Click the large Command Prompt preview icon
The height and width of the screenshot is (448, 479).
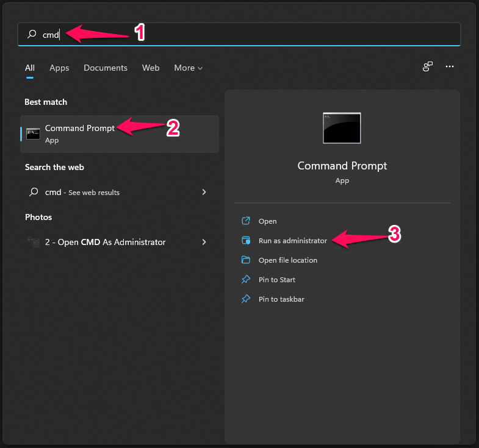(342, 128)
